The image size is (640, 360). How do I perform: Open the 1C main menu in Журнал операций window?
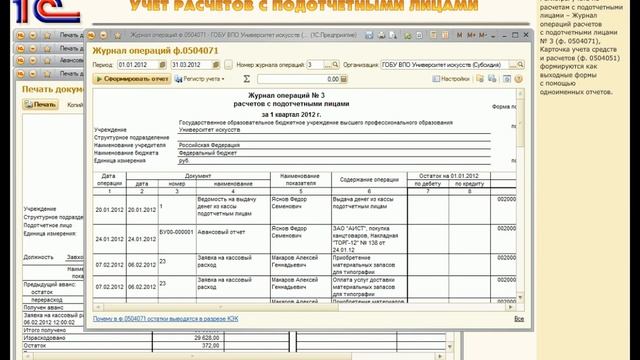91,36
